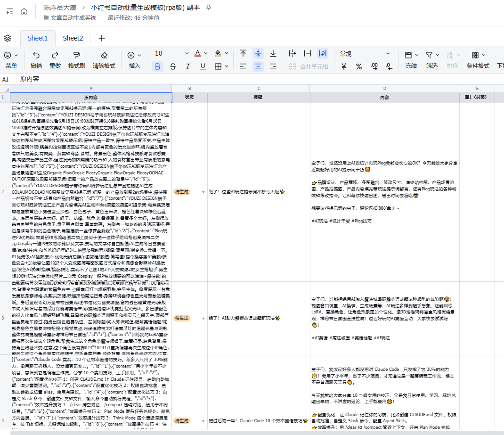Image resolution: width=504 pixels, height=435 pixels.
Task: Select the 绝了！这些AI玩法提示词 title cell
Action: [259, 192]
